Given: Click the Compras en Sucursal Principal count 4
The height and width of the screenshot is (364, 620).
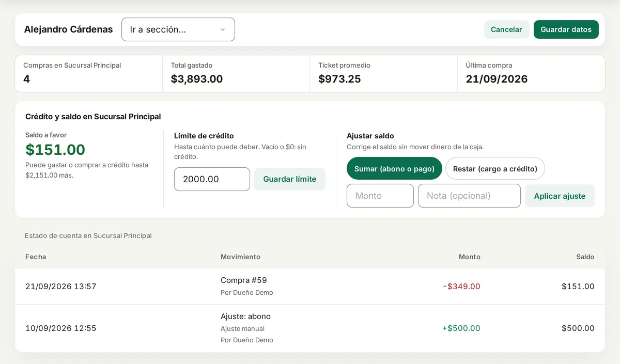Looking at the screenshot, I should pyautogui.click(x=26, y=79).
